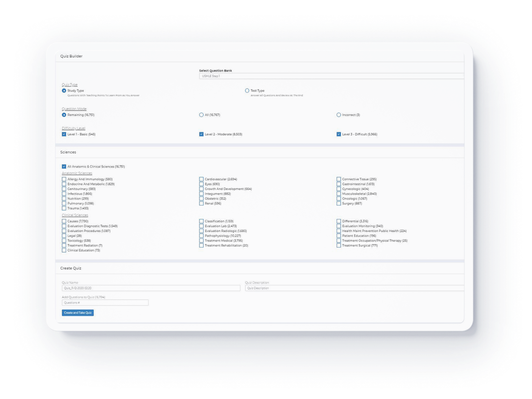Check Renal (596) checkbox
532x399 pixels.
pos(201,203)
